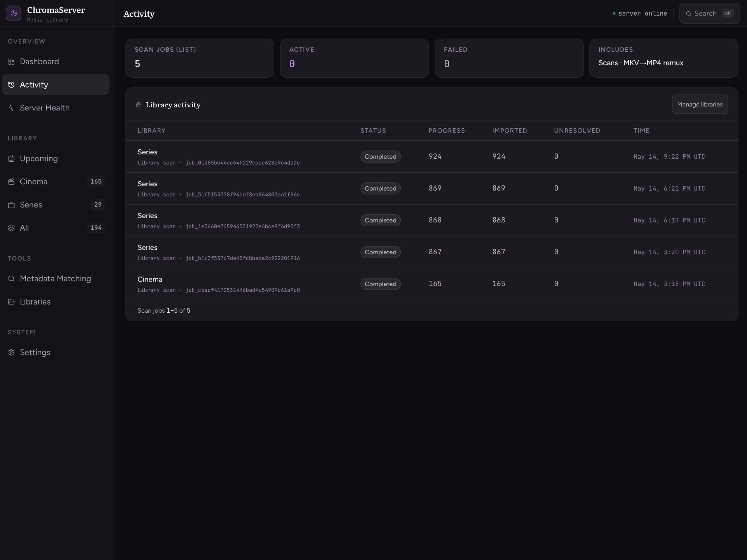Click the May 14, 6:17 PM UTC timestamp

(x=669, y=220)
